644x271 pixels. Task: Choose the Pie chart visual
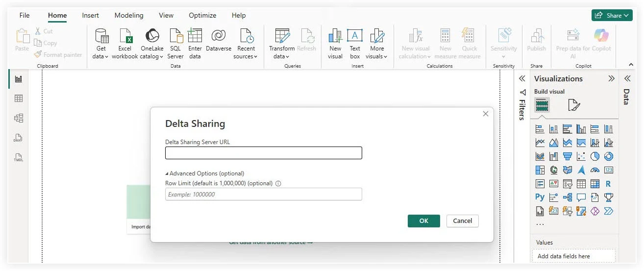(595, 157)
